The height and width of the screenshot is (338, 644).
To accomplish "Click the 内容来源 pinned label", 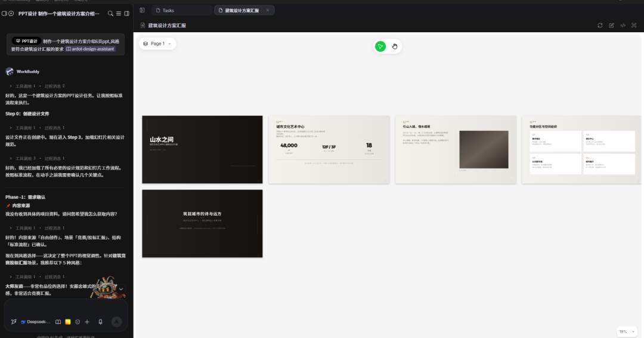I will point(21,205).
